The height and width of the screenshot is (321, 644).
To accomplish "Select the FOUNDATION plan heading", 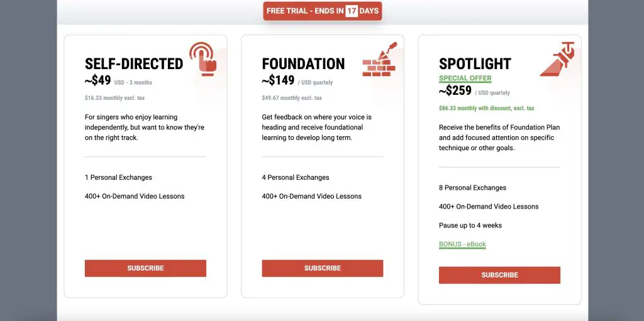I will tap(304, 64).
